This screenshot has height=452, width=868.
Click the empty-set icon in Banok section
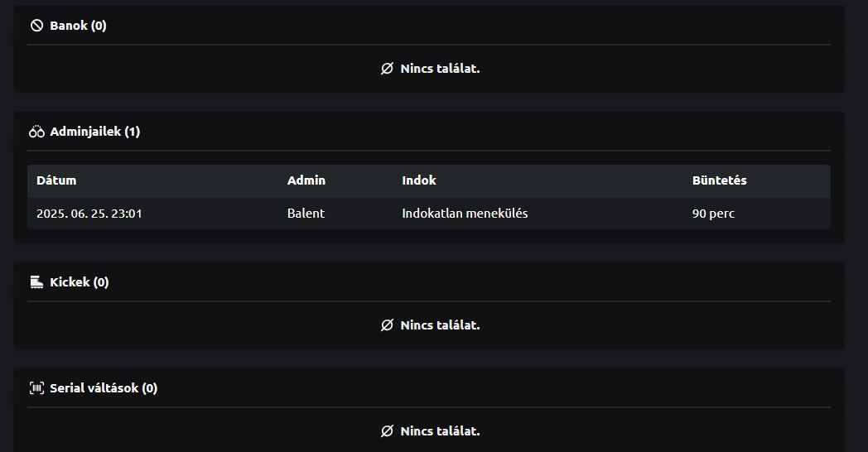(x=387, y=69)
